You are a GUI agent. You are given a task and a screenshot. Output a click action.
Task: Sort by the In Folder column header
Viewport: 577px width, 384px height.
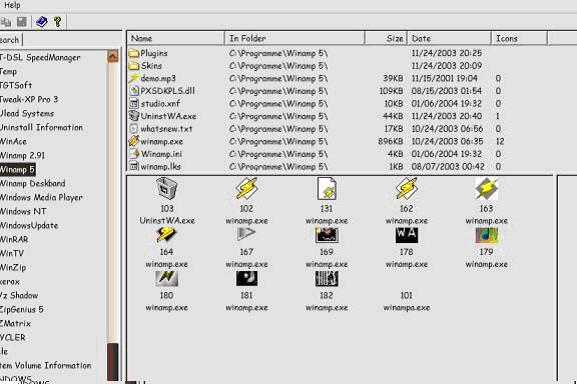click(294, 38)
